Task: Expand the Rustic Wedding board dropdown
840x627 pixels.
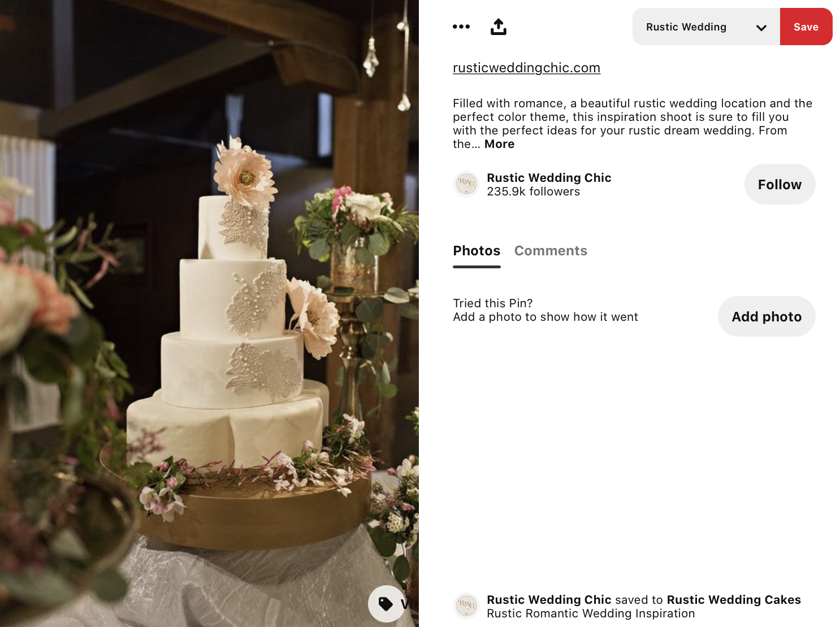Action: (x=706, y=27)
